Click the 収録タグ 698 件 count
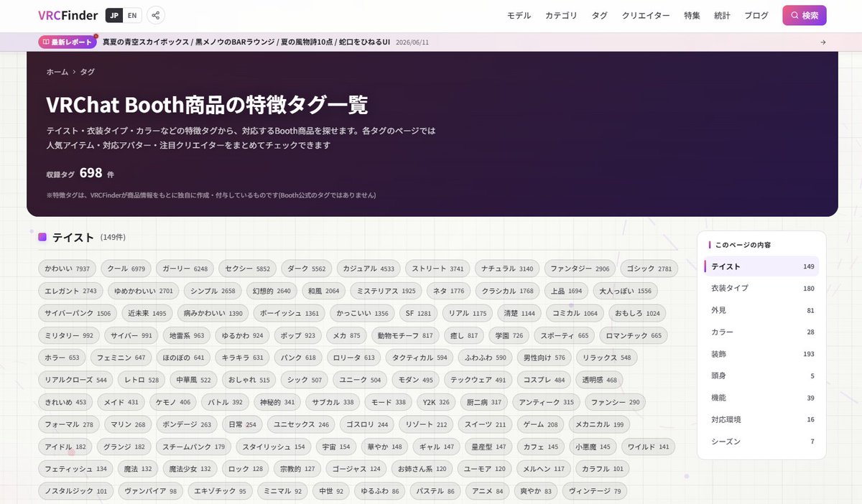This screenshot has width=862, height=504. [x=80, y=174]
